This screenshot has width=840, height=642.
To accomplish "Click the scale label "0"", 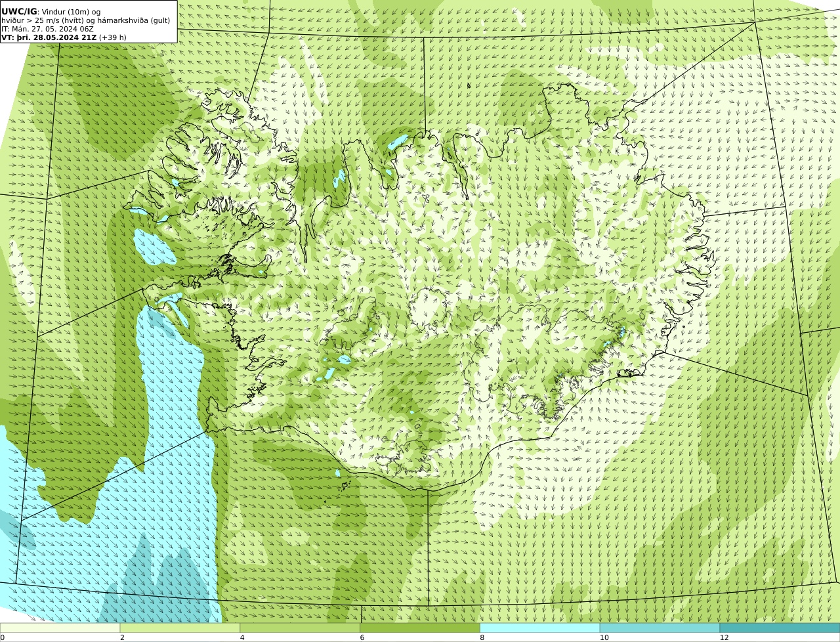I will (x=3, y=637).
